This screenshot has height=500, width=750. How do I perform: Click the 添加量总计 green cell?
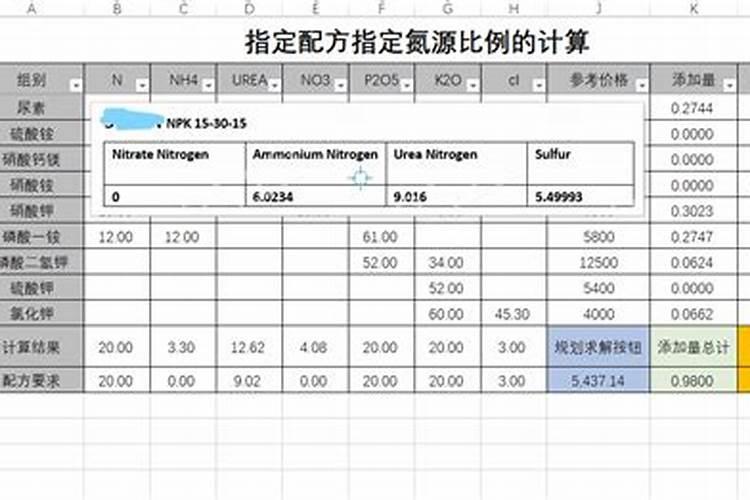pos(692,348)
